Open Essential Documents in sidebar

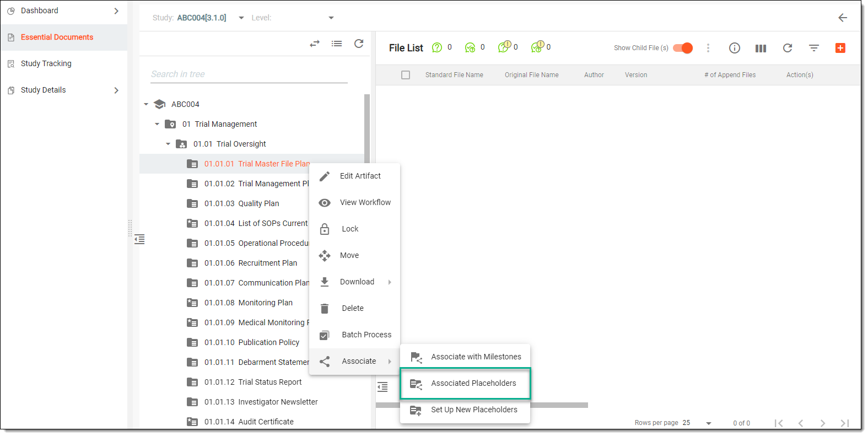click(63, 37)
